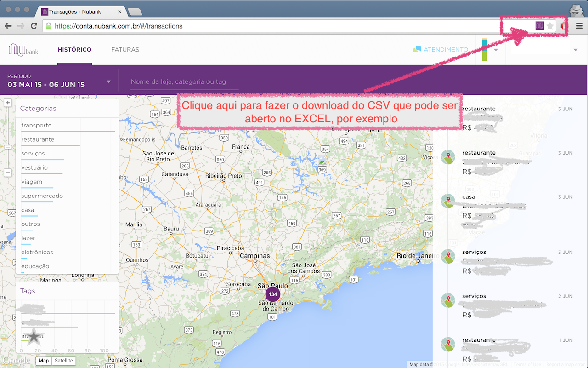Expand the user profile dropdown arrow
Screen dimensions: 588x368
[x=576, y=50]
